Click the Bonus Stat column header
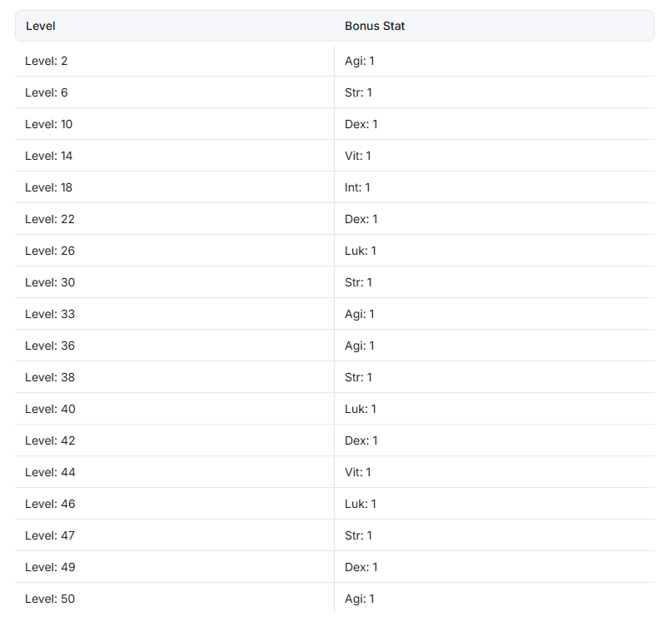 tap(375, 26)
